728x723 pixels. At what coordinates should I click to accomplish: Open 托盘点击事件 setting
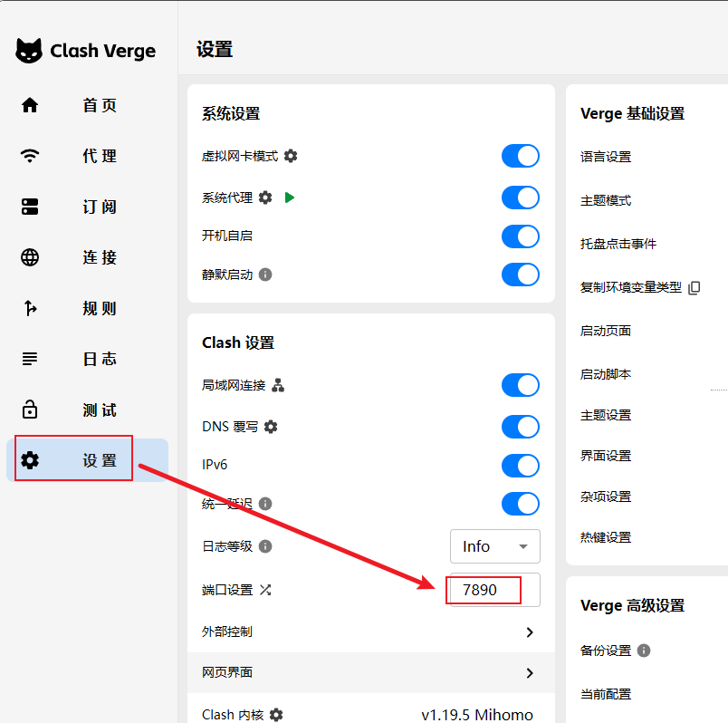pos(618,244)
